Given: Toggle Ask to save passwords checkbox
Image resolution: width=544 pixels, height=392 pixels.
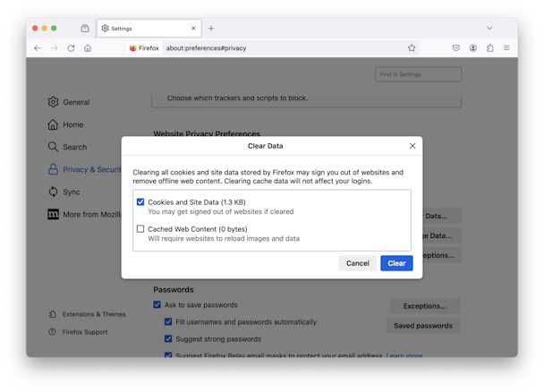Looking at the screenshot, I should [x=157, y=305].
